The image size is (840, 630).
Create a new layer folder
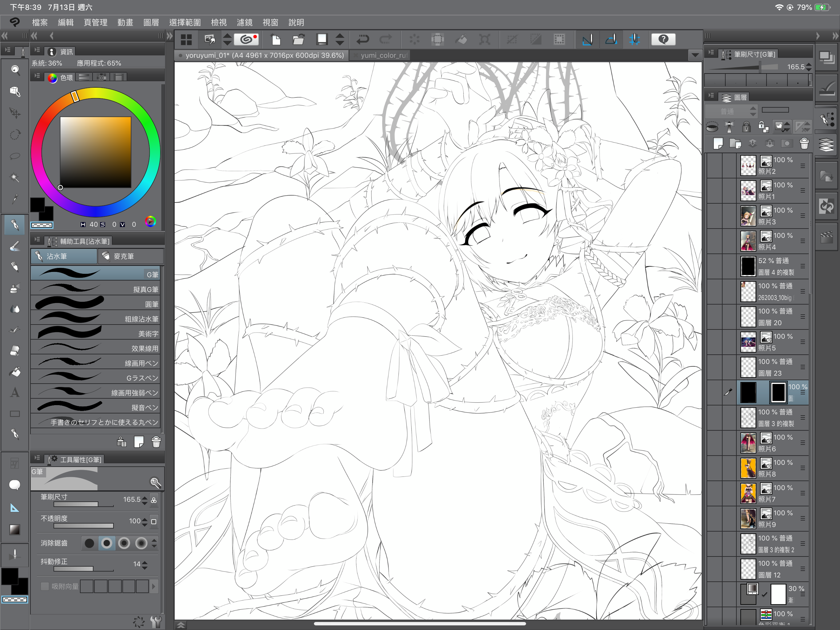coord(735,144)
